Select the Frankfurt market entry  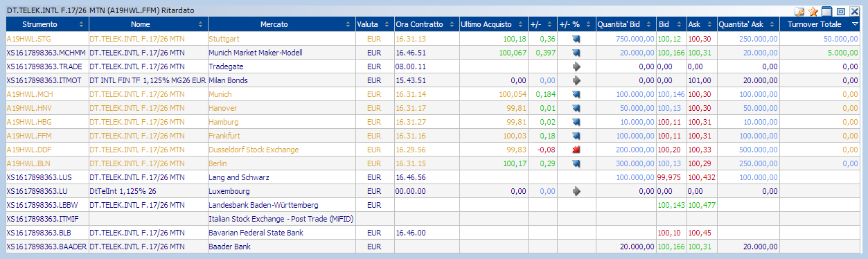[x=224, y=136]
